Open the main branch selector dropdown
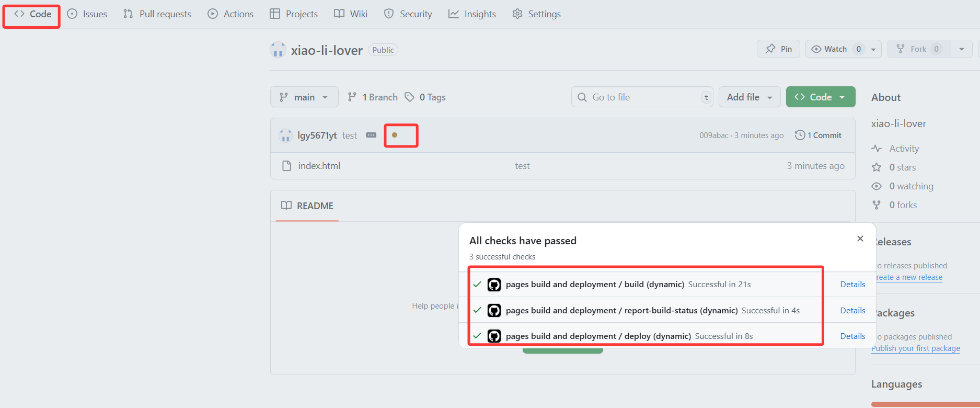This screenshot has height=408, width=980. tap(304, 97)
